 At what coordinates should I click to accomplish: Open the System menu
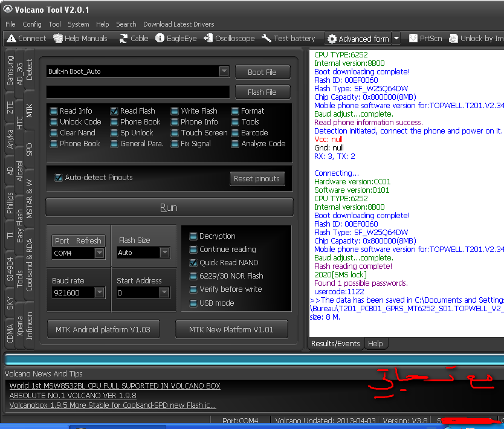click(x=79, y=24)
